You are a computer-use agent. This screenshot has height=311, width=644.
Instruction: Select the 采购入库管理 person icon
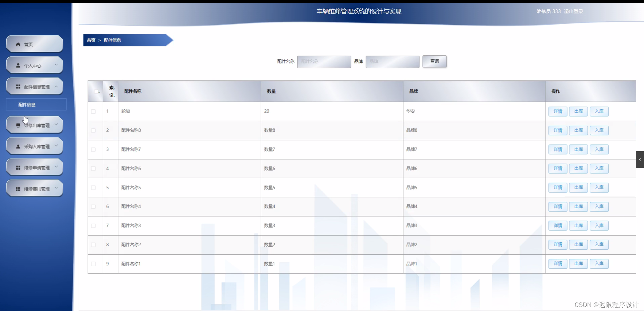coord(18,146)
